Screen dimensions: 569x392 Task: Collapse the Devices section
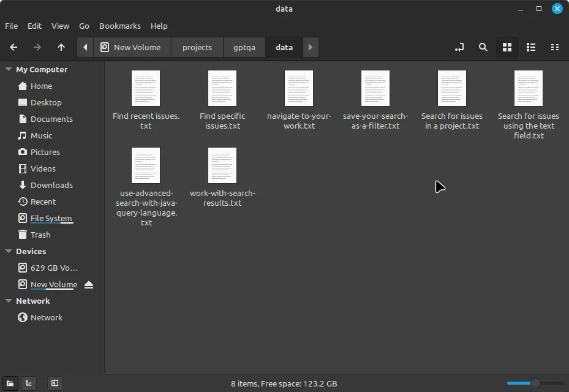click(9, 252)
